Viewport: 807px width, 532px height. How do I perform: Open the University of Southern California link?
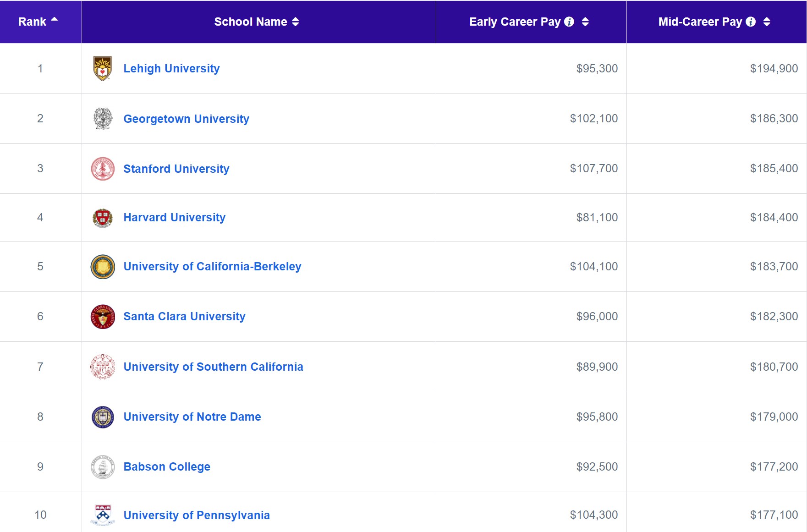click(x=213, y=367)
